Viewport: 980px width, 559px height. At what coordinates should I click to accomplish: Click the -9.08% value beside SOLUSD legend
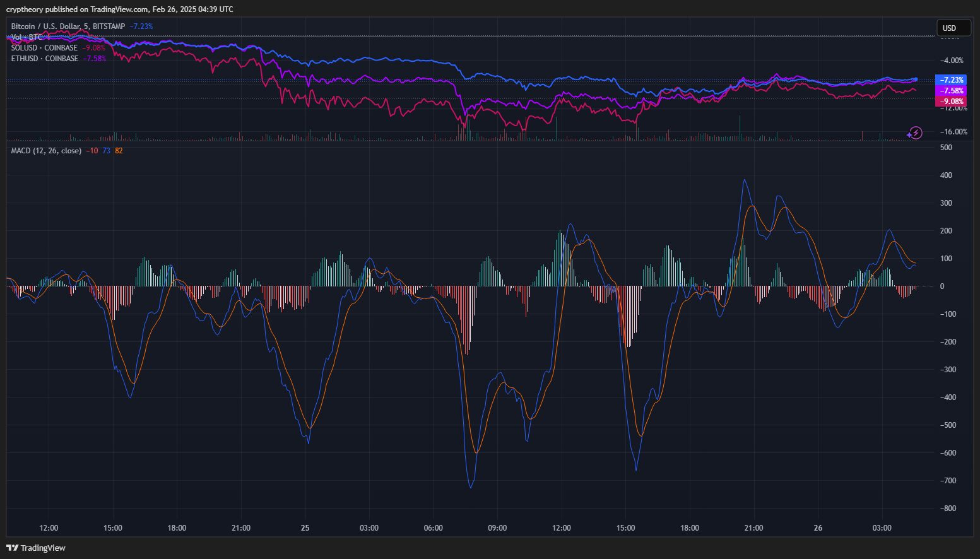93,48
